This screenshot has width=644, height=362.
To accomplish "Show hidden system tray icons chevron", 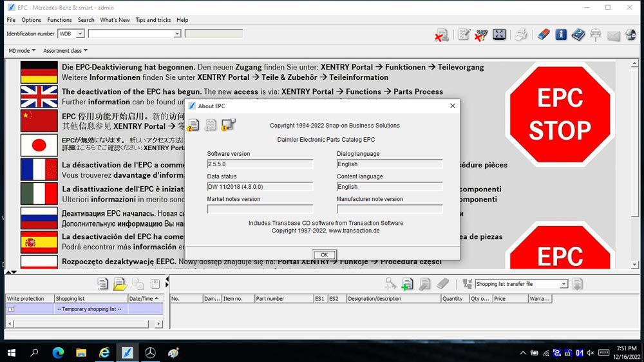I will [x=522, y=352].
